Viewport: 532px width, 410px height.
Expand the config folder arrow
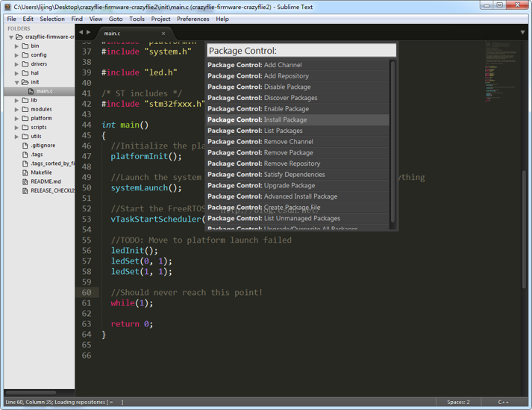pyautogui.click(x=16, y=55)
